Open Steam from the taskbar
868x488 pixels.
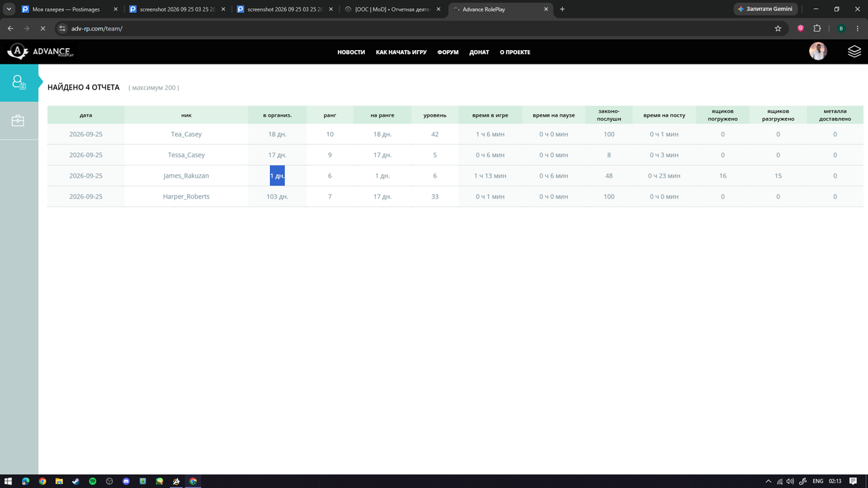[x=76, y=481]
